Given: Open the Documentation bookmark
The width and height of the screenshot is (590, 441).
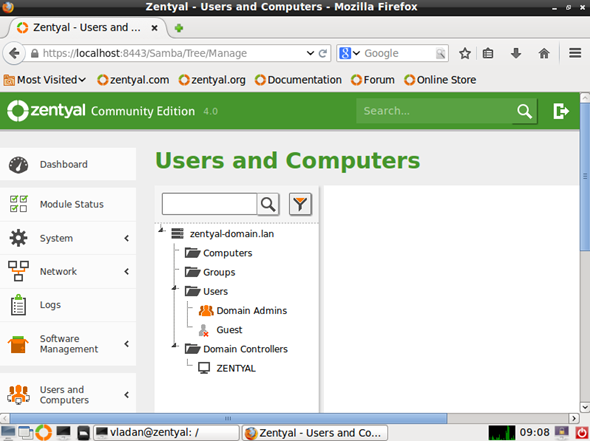Looking at the screenshot, I should click(298, 80).
